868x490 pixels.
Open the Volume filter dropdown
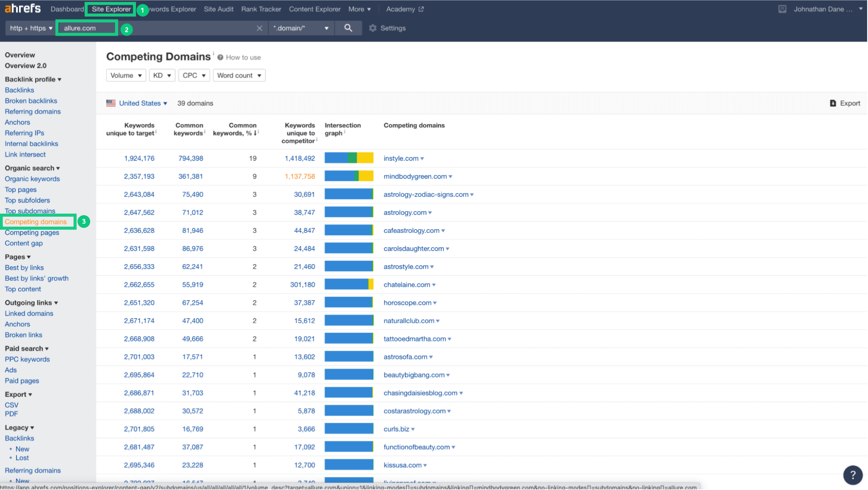[126, 76]
